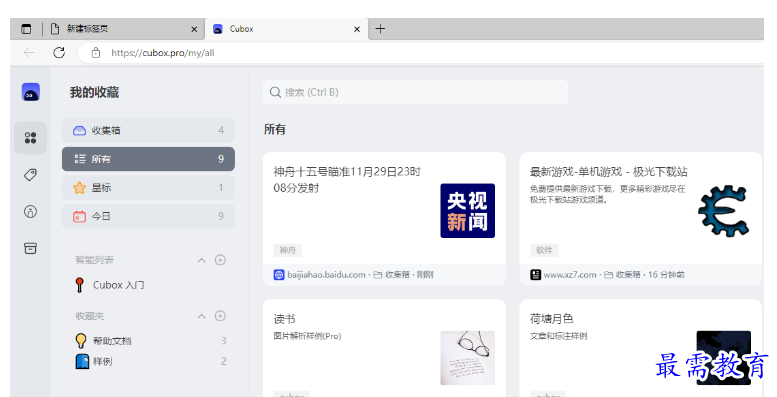Screen dimensions: 777x397
Task: Click the glasses photo thumbnail on 读书 card
Action: tap(467, 358)
